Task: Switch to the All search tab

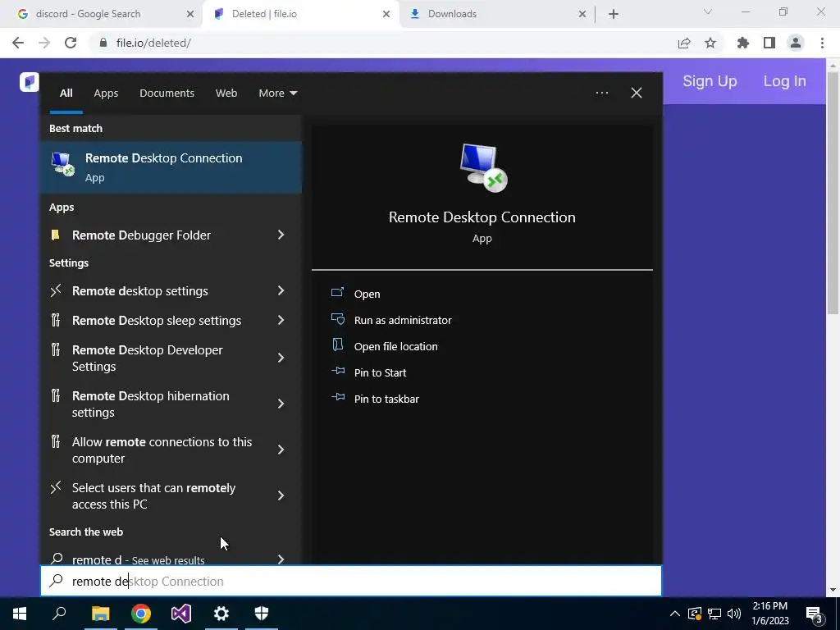Action: pos(66,93)
